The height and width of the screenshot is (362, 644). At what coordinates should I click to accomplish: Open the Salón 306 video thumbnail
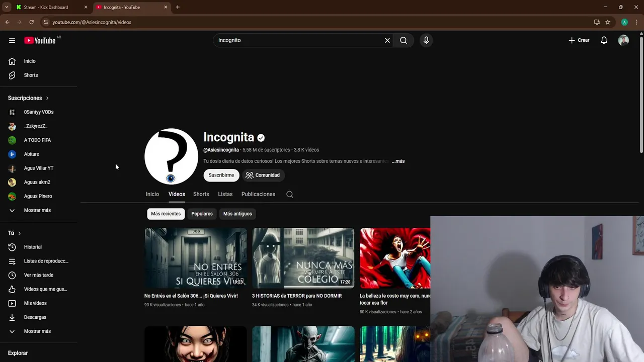196,258
